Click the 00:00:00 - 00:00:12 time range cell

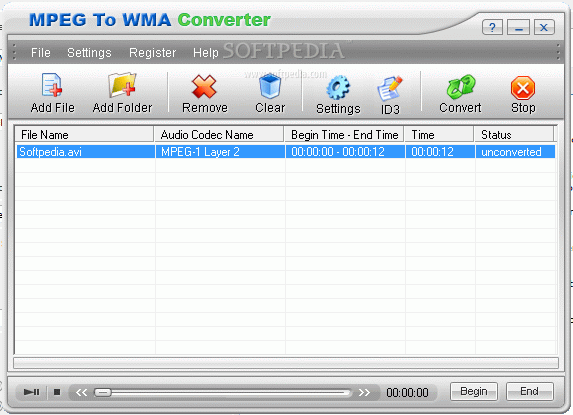[x=345, y=152]
